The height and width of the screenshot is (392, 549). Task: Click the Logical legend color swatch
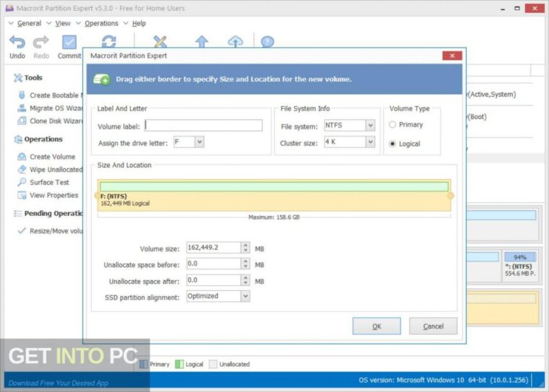(x=179, y=365)
